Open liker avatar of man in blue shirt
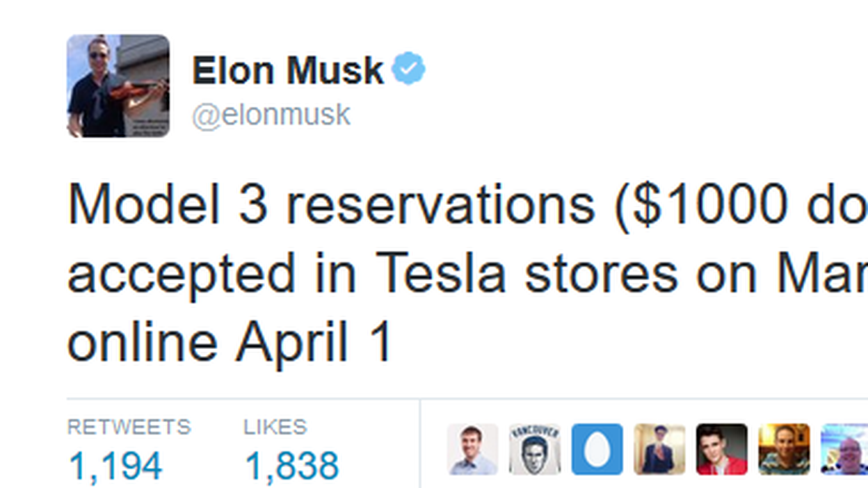This screenshot has width=868, height=488. (x=472, y=449)
